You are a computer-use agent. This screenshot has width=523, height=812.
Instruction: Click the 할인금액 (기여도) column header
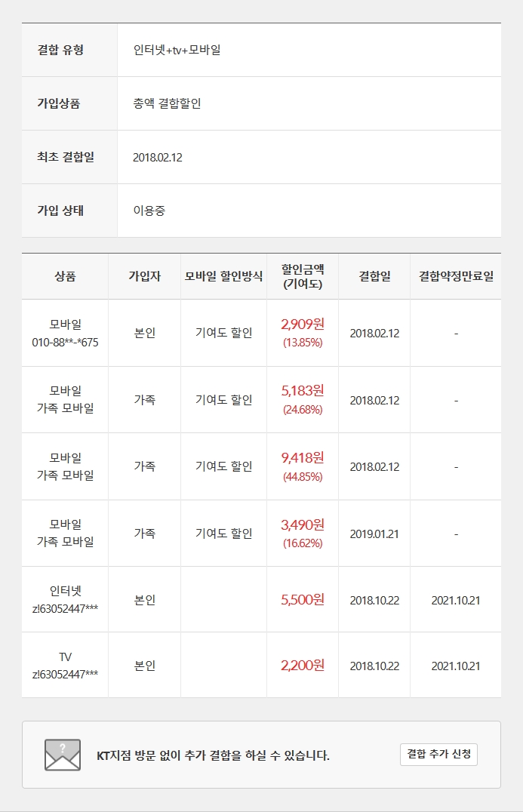pos(302,276)
